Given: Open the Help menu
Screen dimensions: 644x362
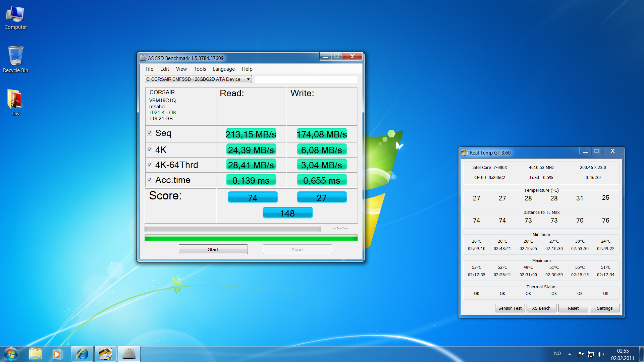Looking at the screenshot, I should [247, 69].
